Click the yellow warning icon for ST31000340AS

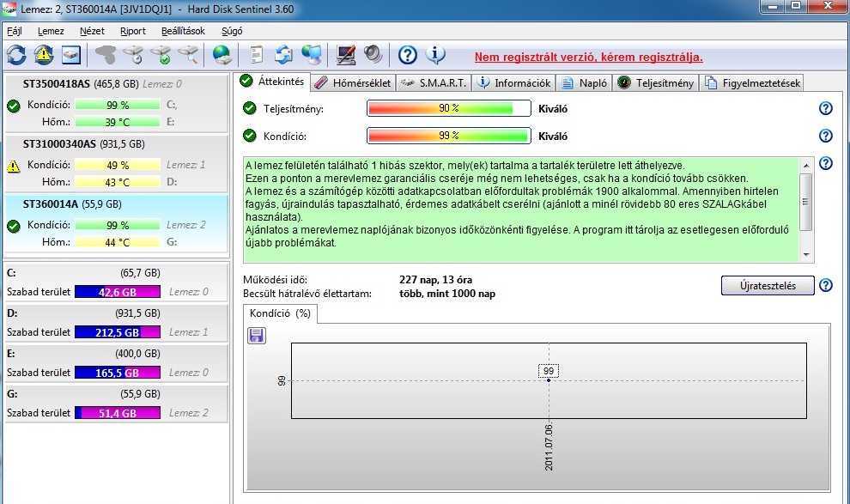pos(14,166)
